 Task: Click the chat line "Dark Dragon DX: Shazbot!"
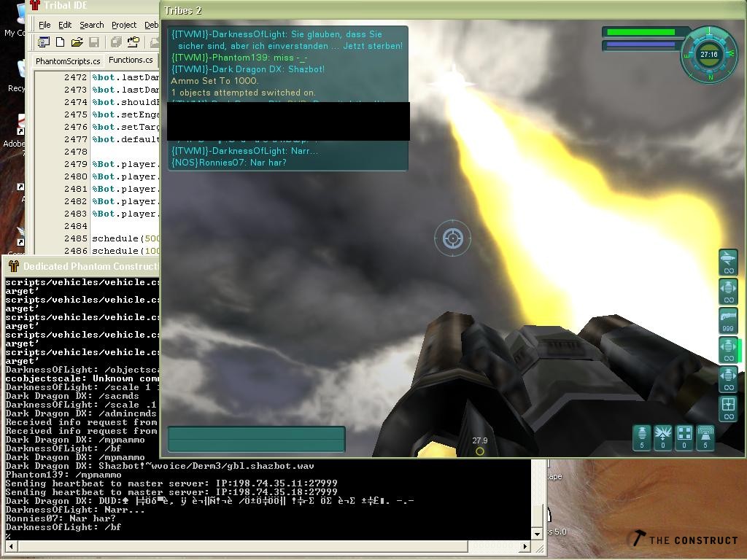pyautogui.click(x=248, y=69)
